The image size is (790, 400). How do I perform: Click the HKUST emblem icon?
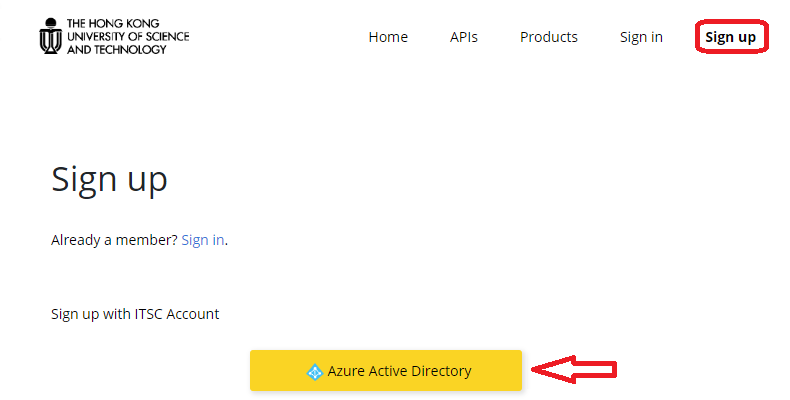click(50, 36)
